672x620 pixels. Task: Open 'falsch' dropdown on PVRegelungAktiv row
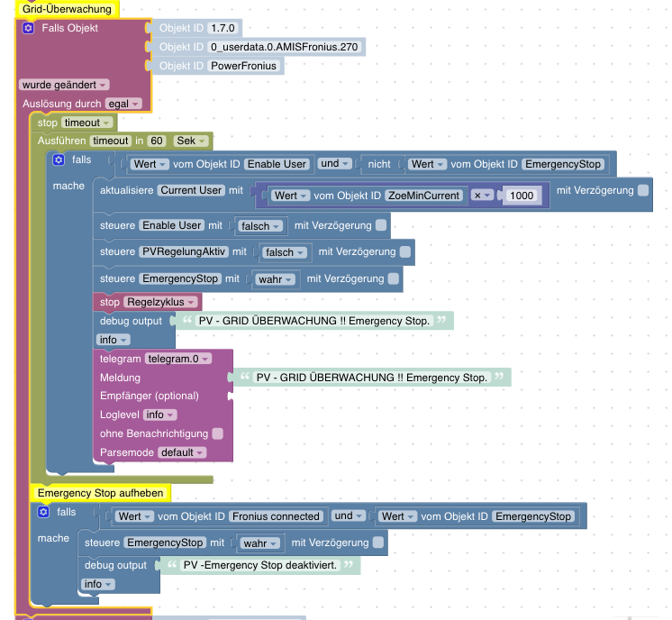(x=285, y=252)
